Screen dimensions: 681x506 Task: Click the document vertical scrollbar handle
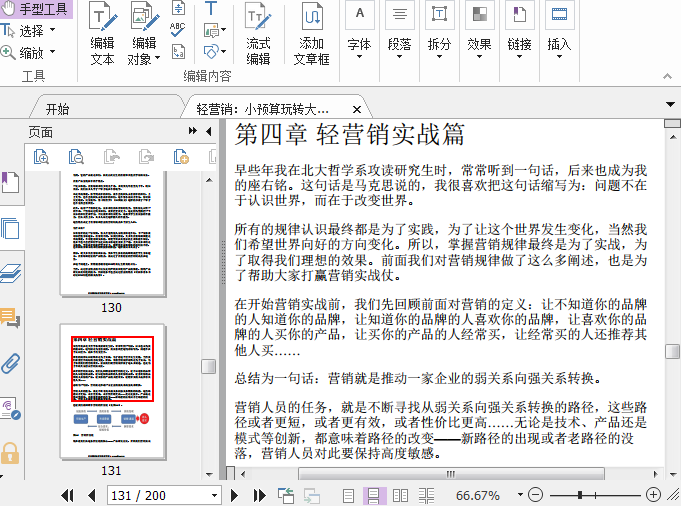click(672, 351)
